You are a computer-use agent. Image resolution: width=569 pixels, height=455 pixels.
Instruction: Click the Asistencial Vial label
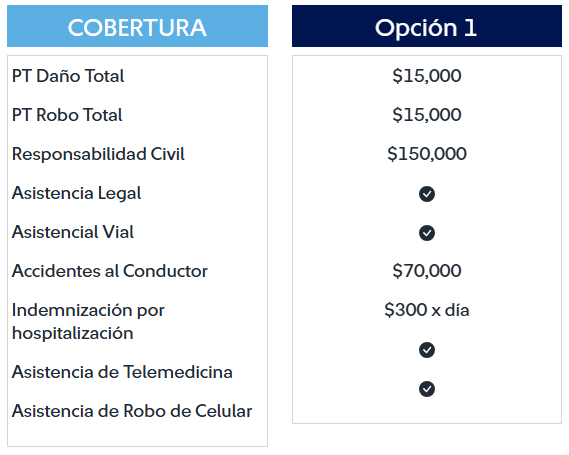pos(73,232)
